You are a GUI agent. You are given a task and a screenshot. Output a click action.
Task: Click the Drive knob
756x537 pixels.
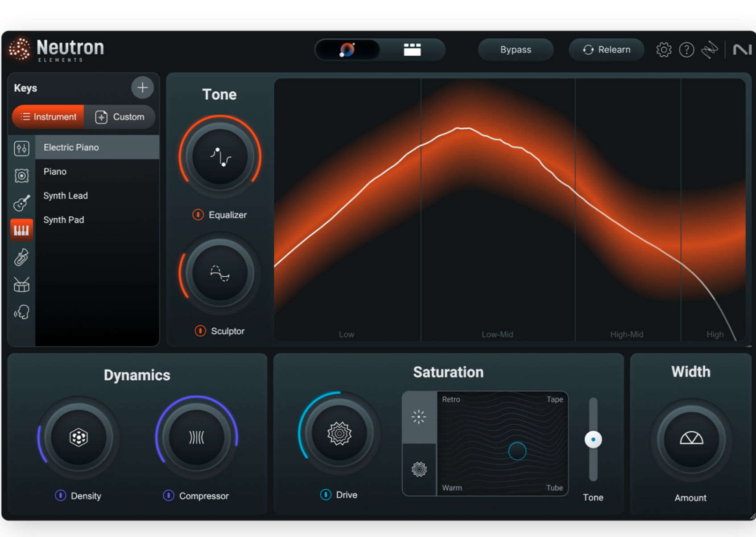[x=339, y=433]
